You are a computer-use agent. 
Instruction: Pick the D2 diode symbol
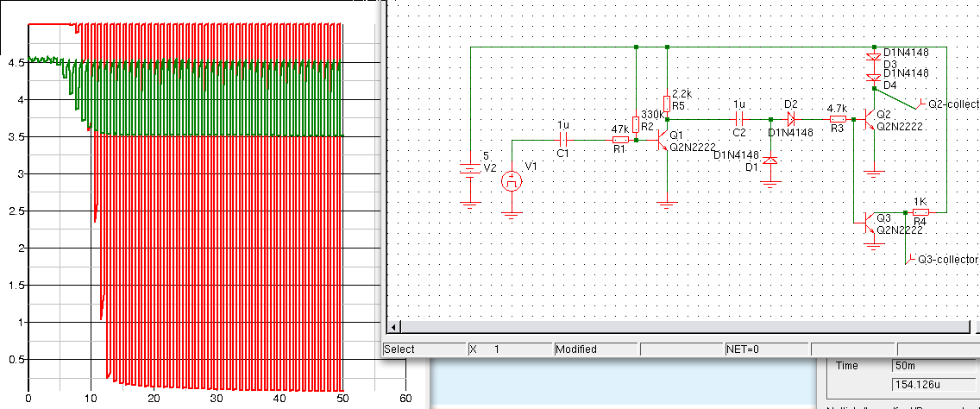point(790,119)
